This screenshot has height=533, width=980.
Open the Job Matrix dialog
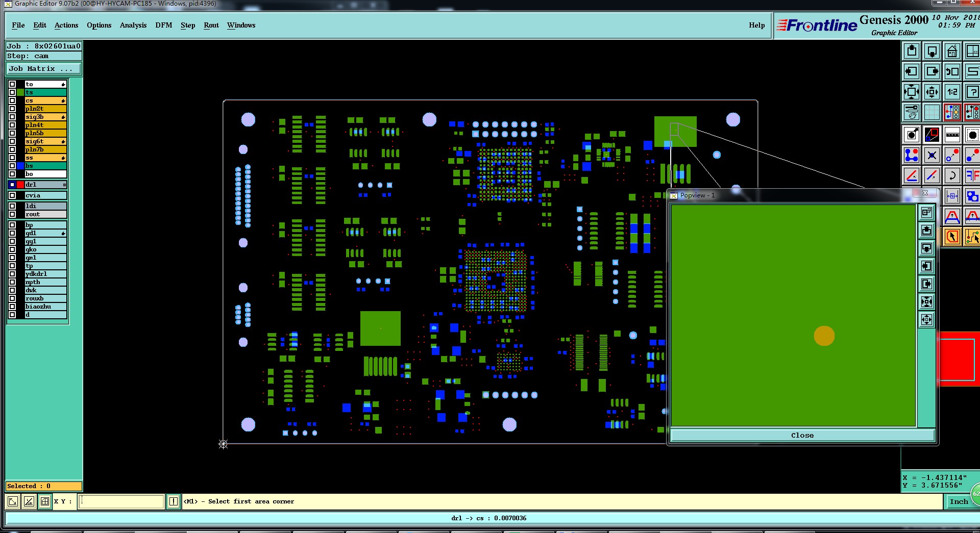click(x=43, y=68)
